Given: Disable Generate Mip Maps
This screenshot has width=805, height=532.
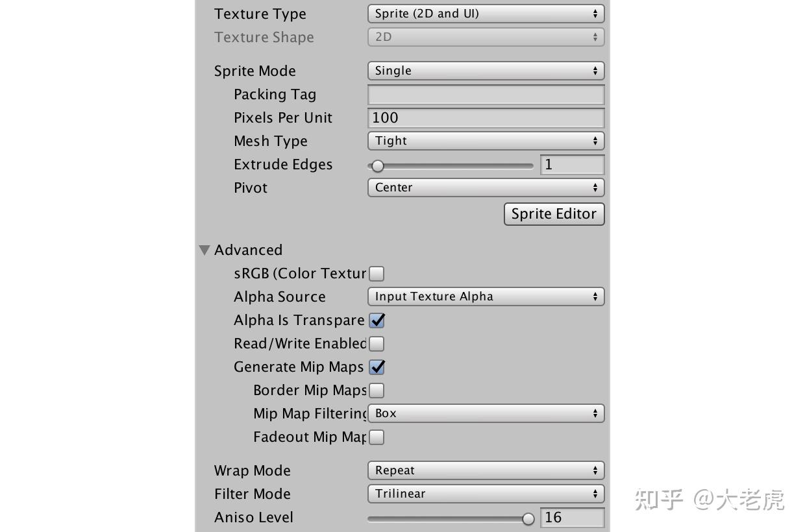Looking at the screenshot, I should [377, 367].
